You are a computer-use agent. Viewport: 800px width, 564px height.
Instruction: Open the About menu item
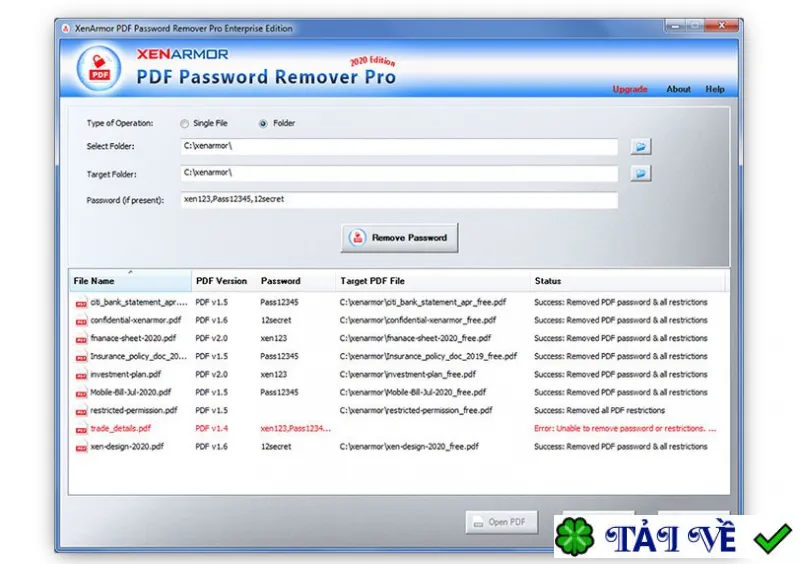678,89
